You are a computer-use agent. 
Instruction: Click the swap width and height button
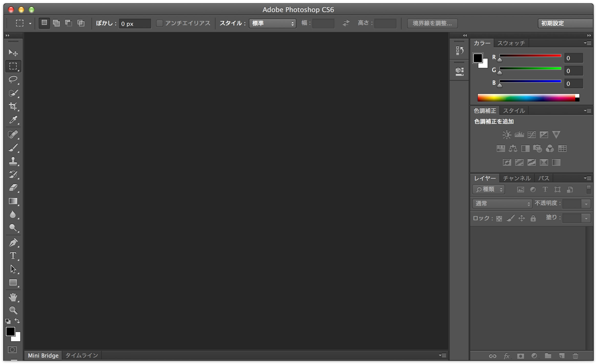point(346,23)
